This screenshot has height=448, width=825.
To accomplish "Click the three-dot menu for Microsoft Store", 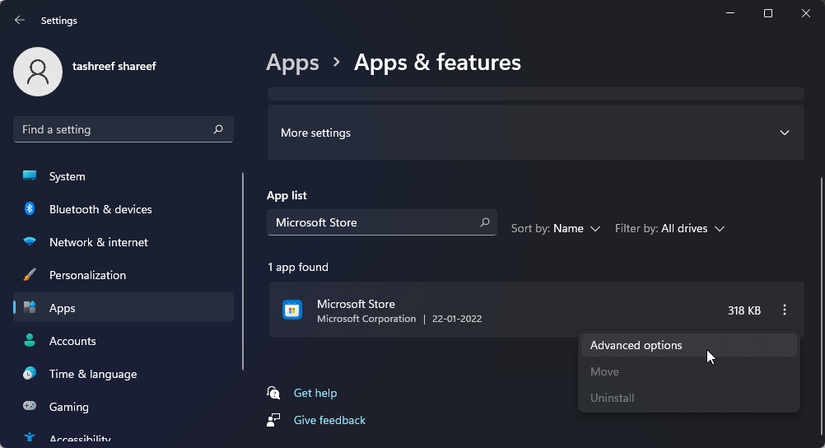I will 784,310.
